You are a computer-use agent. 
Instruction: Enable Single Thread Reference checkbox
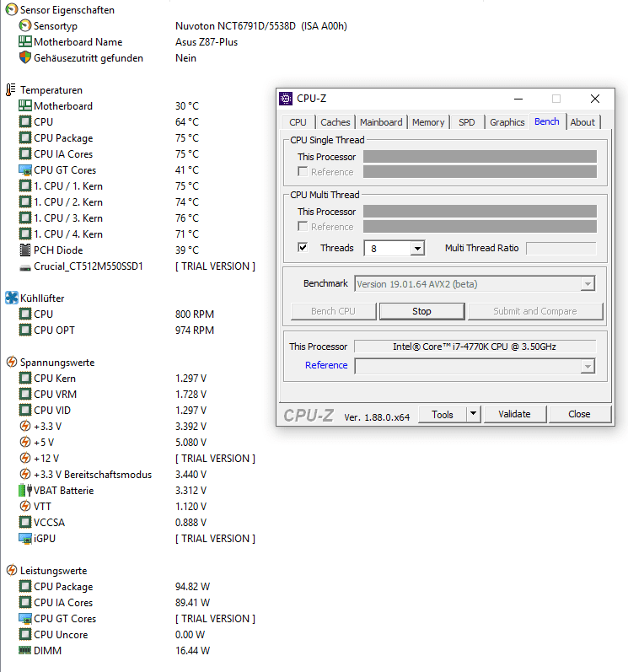tap(303, 172)
